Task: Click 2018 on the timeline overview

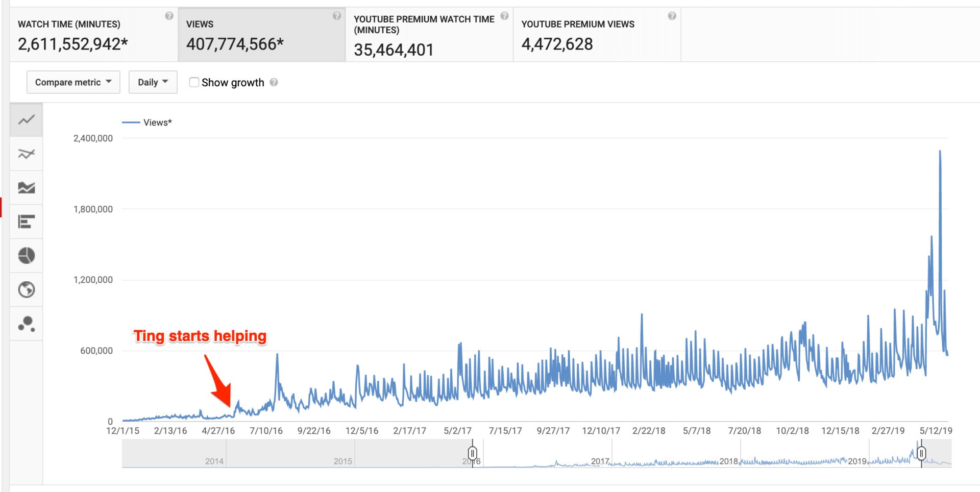Action: pyautogui.click(x=729, y=461)
